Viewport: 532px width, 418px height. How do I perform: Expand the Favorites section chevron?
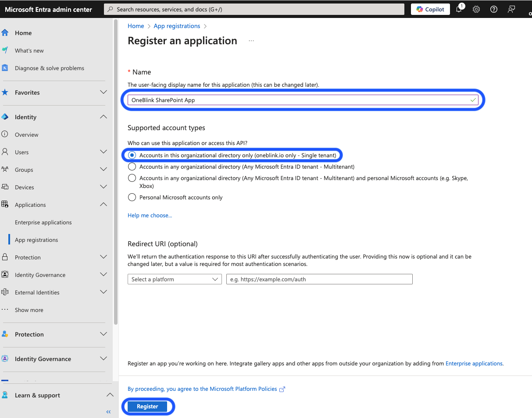click(104, 92)
